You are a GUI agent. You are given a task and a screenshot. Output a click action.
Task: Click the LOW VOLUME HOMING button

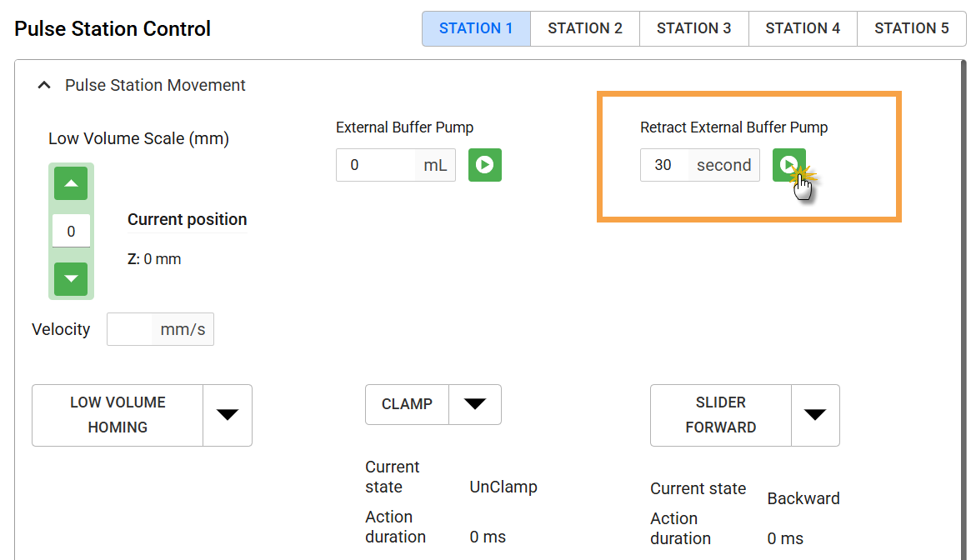tap(118, 415)
